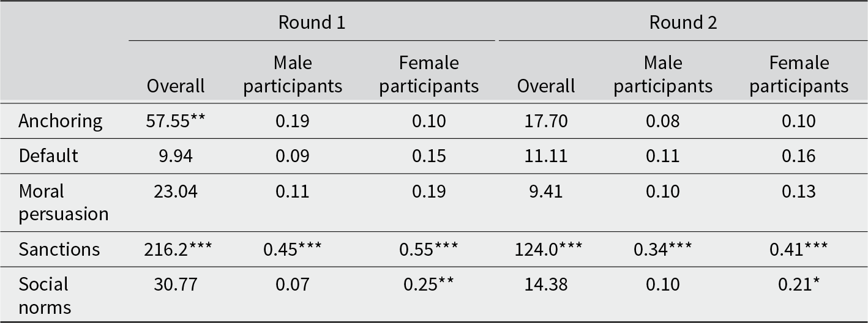Click the Round 2 Female participants header
This screenshot has width=868, height=323.
click(799, 74)
